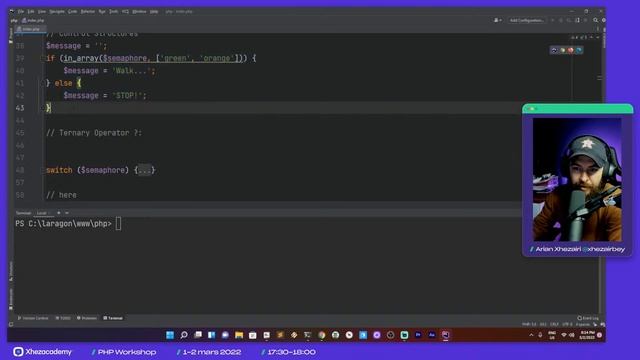Open terminal sessions dropdown arrow

(67, 213)
